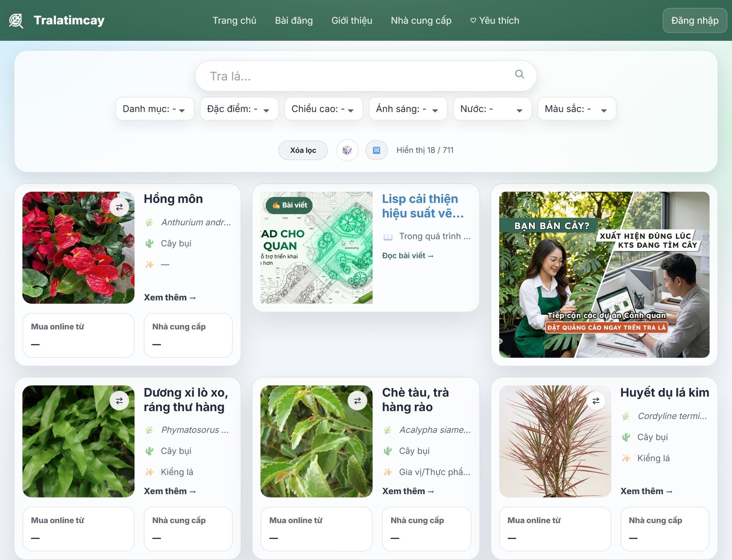Open Bài đăng in the navigation bar
The height and width of the screenshot is (560, 732).
pos(294,21)
